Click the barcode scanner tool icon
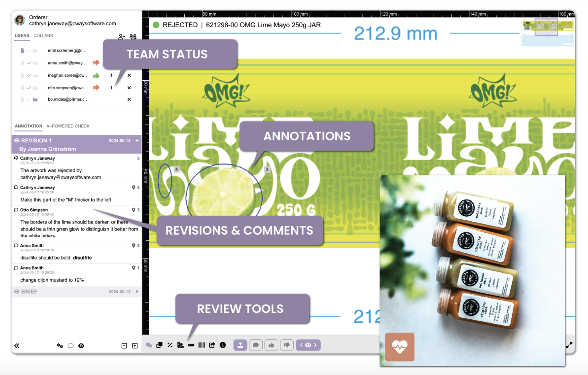The image size is (588, 375). pyautogui.click(x=201, y=345)
